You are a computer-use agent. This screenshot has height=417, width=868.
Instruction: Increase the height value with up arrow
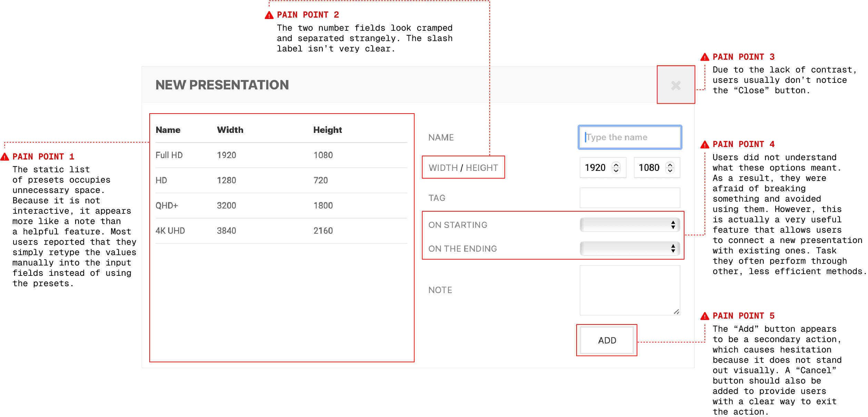coord(670,165)
